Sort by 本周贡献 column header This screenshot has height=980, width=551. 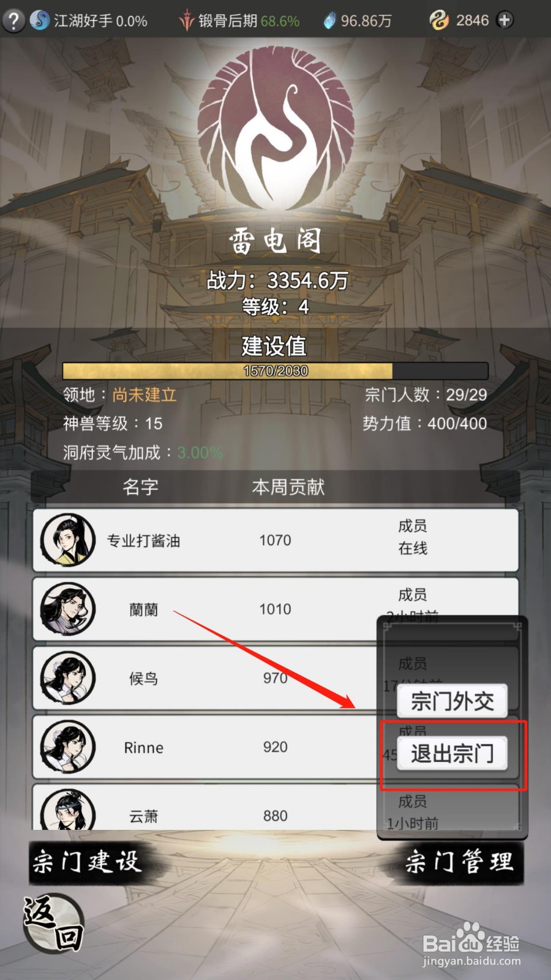(288, 487)
